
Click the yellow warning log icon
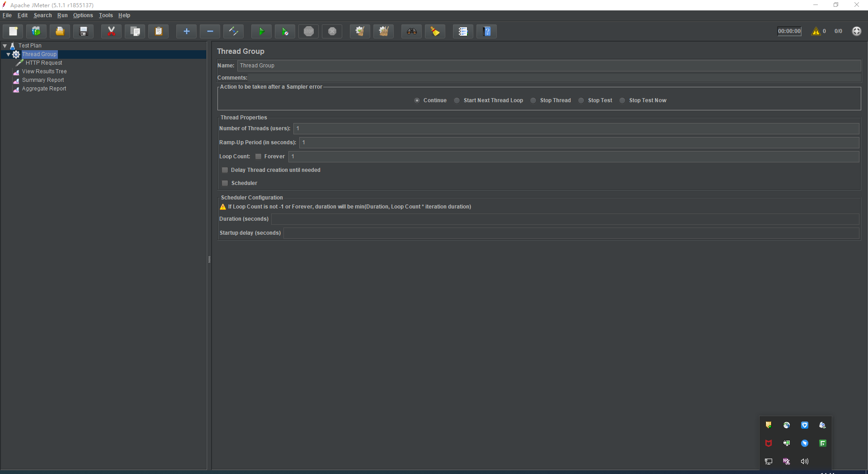click(816, 31)
